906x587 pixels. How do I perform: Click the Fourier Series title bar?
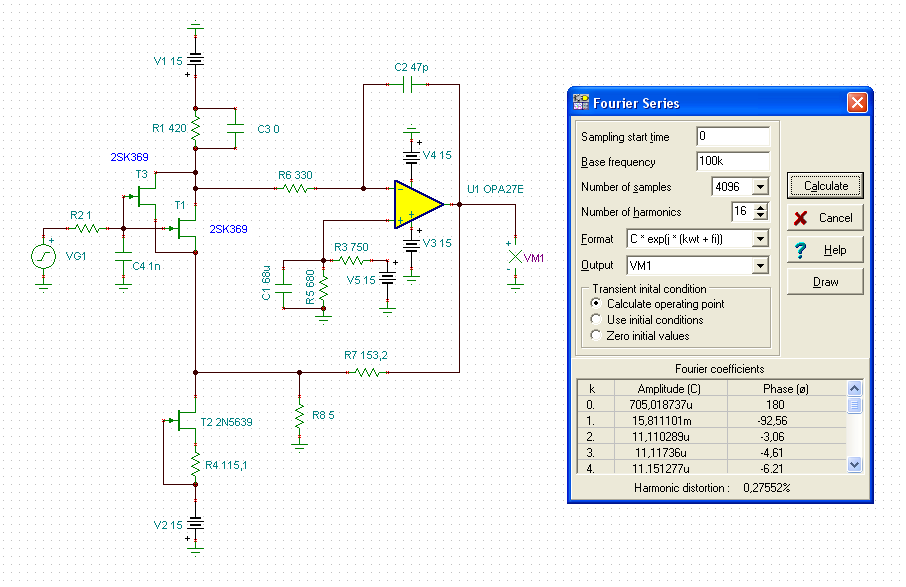pyautogui.click(x=720, y=103)
